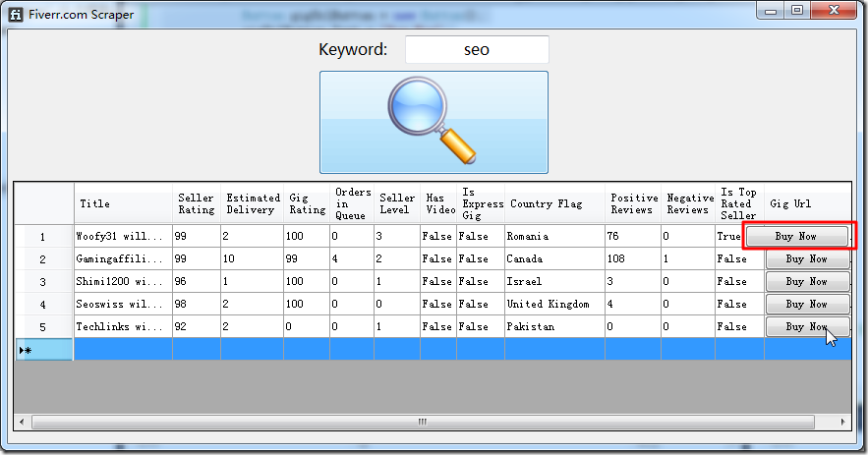The image size is (868, 455).
Task: Click the Pakistan country cell
Action: (x=554, y=327)
